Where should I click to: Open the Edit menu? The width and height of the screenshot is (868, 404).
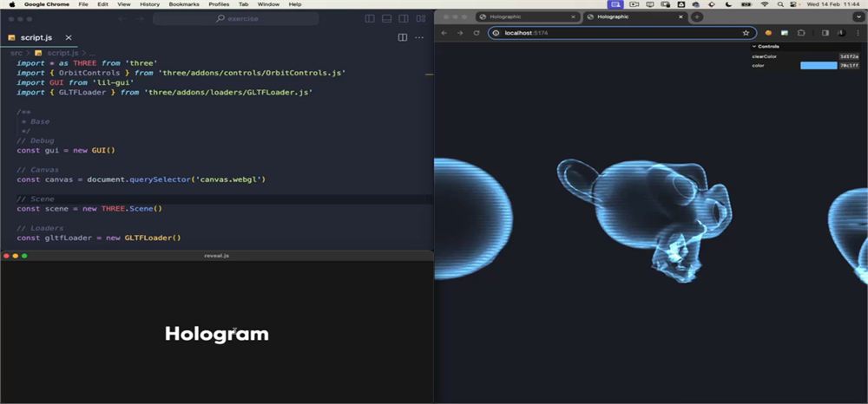coord(102,3)
